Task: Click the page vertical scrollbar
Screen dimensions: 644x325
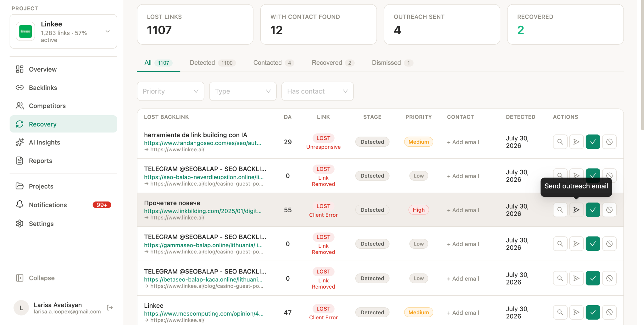Action: (642, 65)
